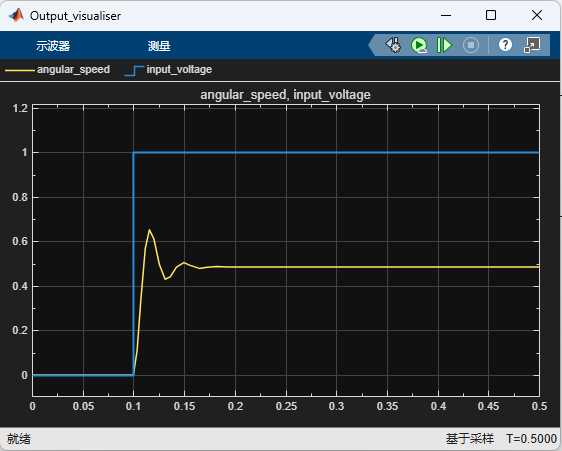
Task: Click the 基于采样 status label
Action: coord(470,439)
